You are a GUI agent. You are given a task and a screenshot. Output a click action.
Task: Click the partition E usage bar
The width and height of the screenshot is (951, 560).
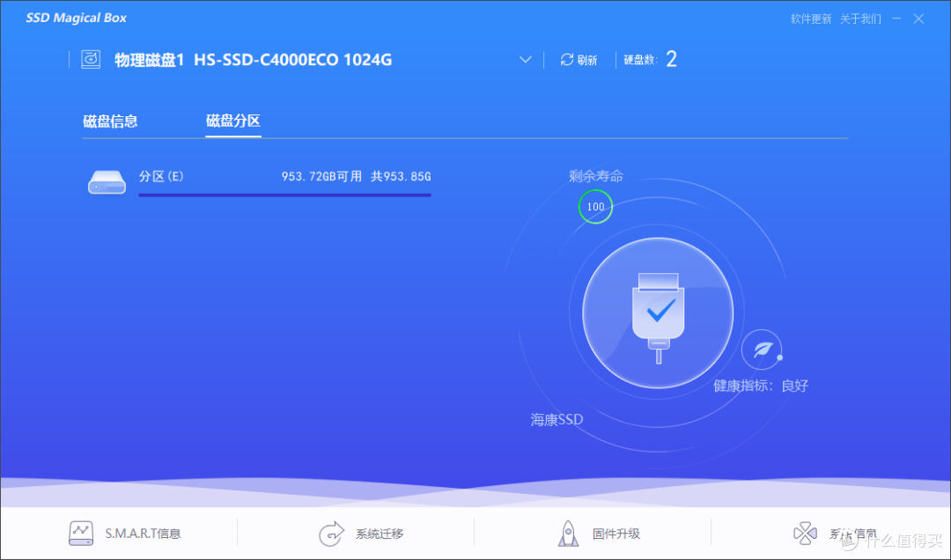pyautogui.click(x=284, y=195)
